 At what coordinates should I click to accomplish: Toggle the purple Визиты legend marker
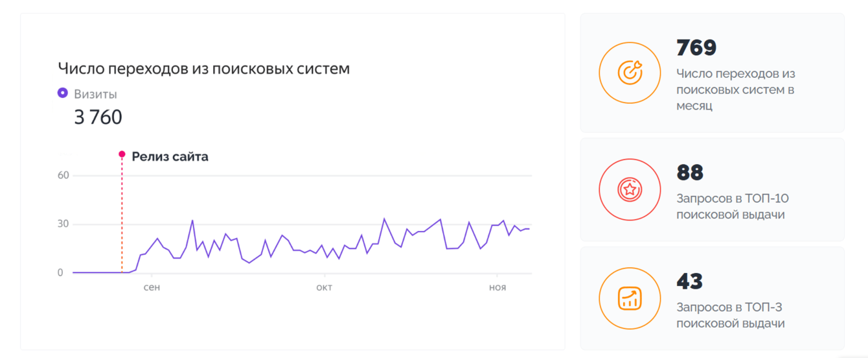point(63,93)
